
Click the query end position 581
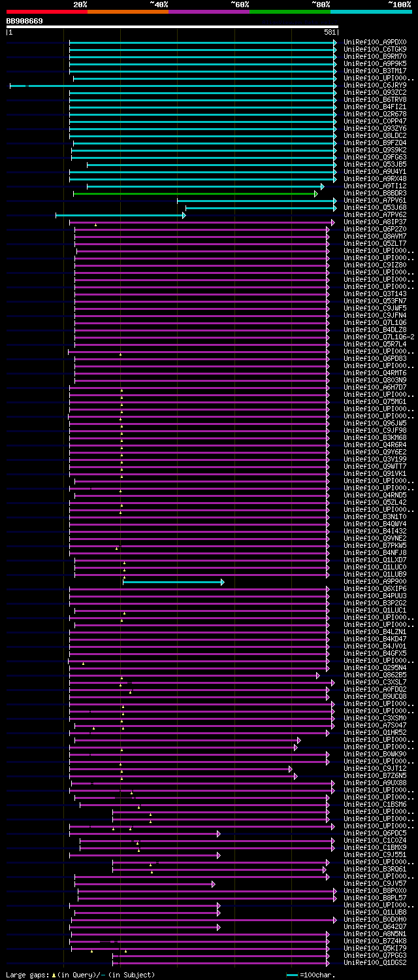click(x=330, y=32)
